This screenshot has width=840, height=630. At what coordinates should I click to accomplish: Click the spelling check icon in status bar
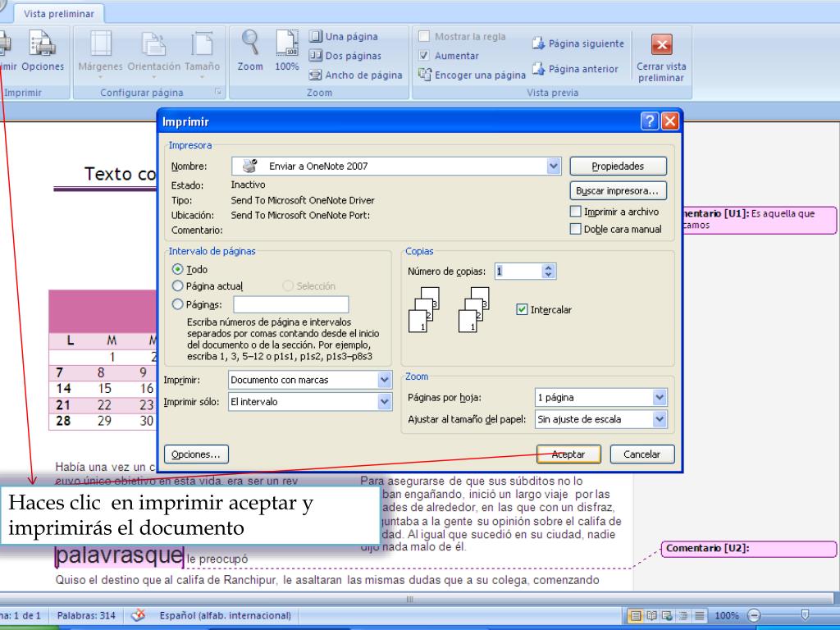138,615
